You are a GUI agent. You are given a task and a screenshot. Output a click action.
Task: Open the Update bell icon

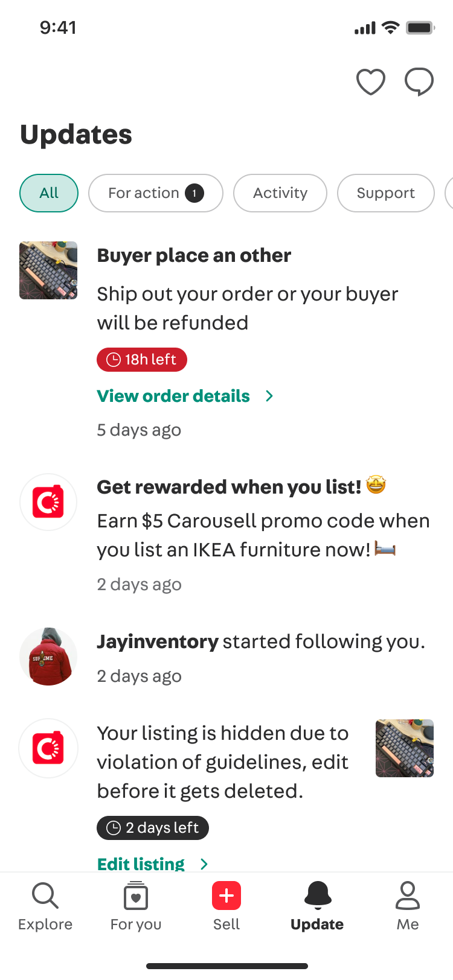(317, 896)
